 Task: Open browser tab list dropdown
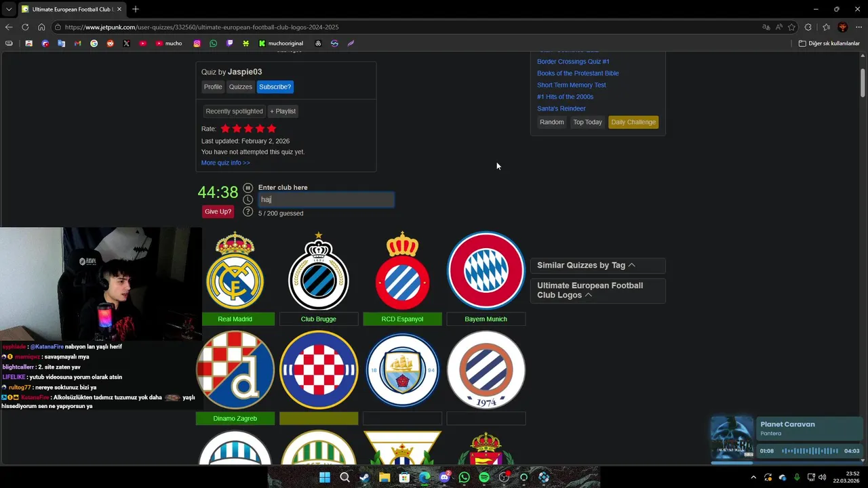pyautogui.click(x=9, y=9)
